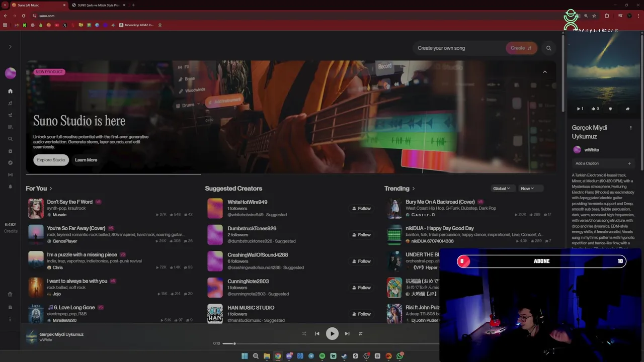Open the tab search dropdown in Chrome
Image resolution: width=644 pixels, height=362 pixels.
[x=5, y=5]
